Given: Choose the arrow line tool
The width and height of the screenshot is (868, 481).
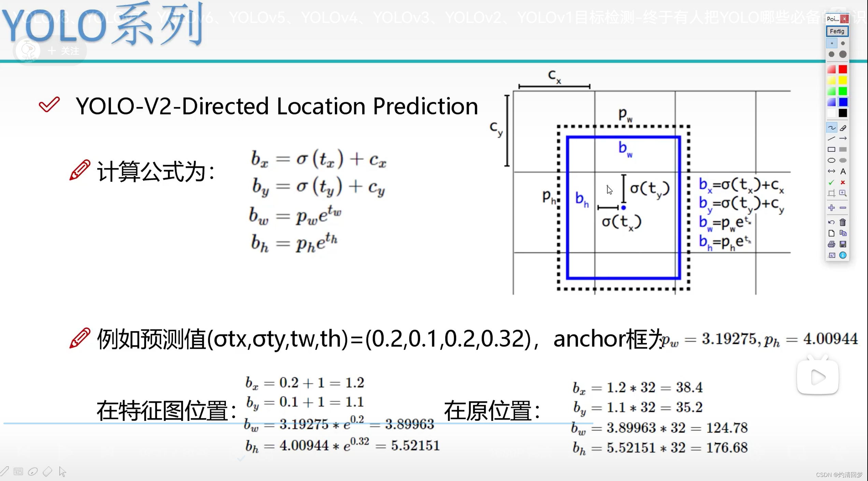Looking at the screenshot, I should [x=843, y=138].
